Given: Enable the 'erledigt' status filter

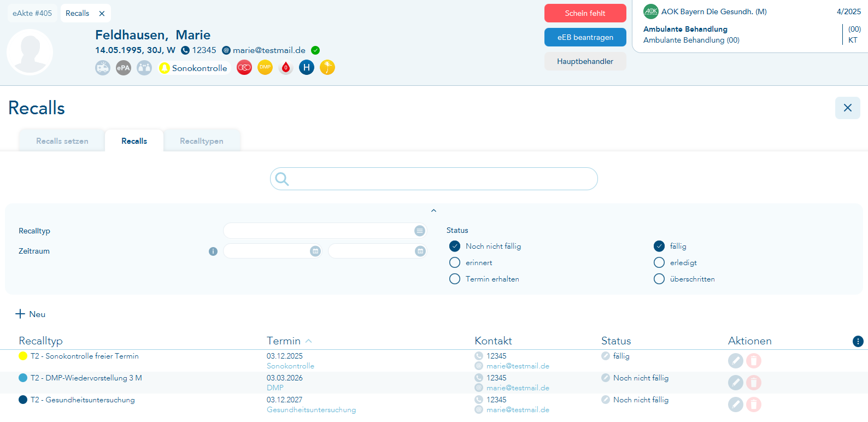Looking at the screenshot, I should click(659, 262).
